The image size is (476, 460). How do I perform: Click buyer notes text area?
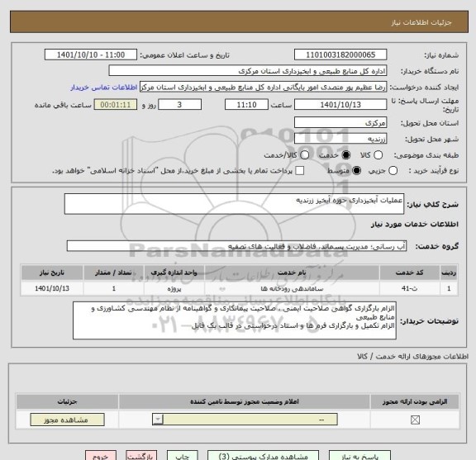(235, 320)
